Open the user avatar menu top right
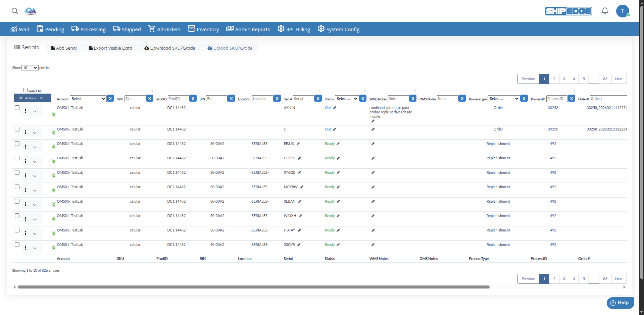 (623, 11)
